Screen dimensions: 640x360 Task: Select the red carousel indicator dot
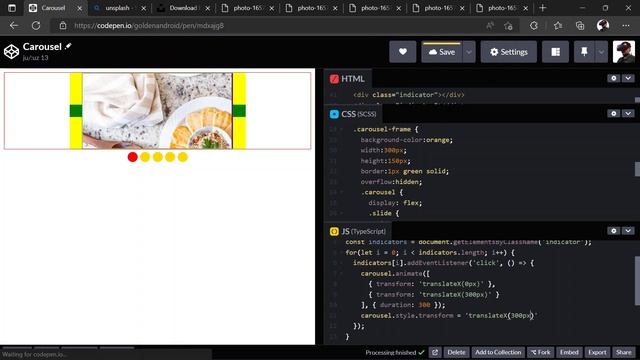click(x=132, y=157)
